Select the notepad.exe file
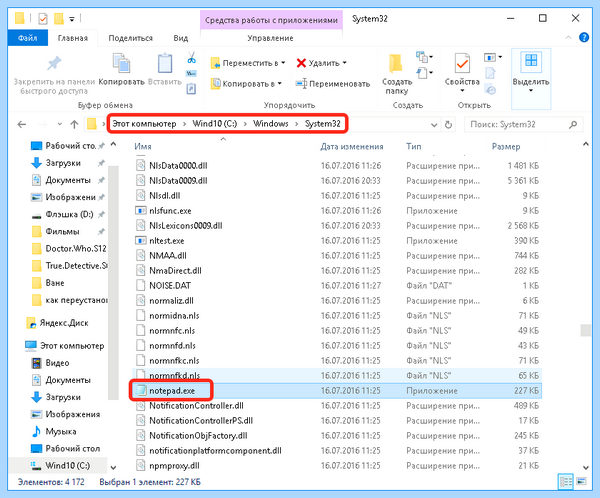This screenshot has width=600, height=498. click(337, 390)
